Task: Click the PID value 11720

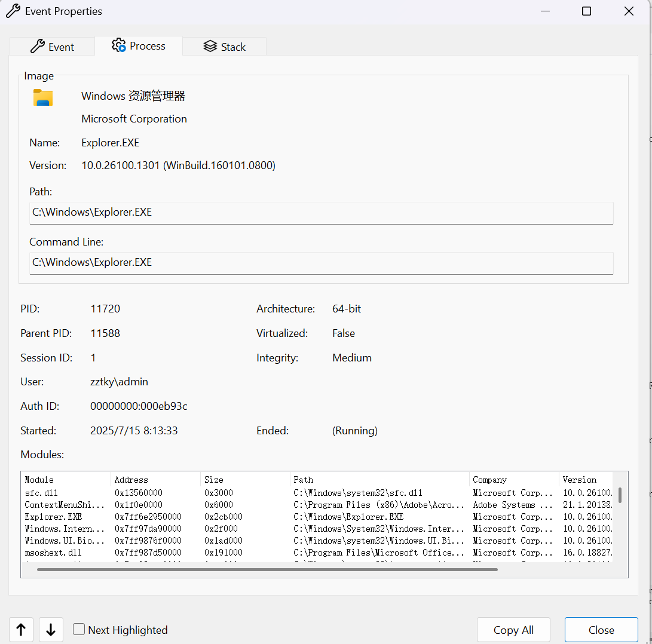Action: pyautogui.click(x=105, y=309)
